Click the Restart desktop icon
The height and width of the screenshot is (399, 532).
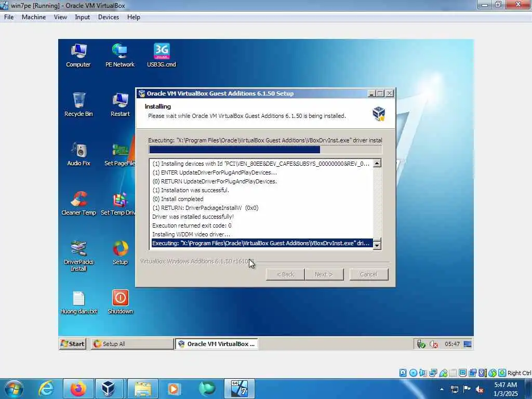coord(120,104)
